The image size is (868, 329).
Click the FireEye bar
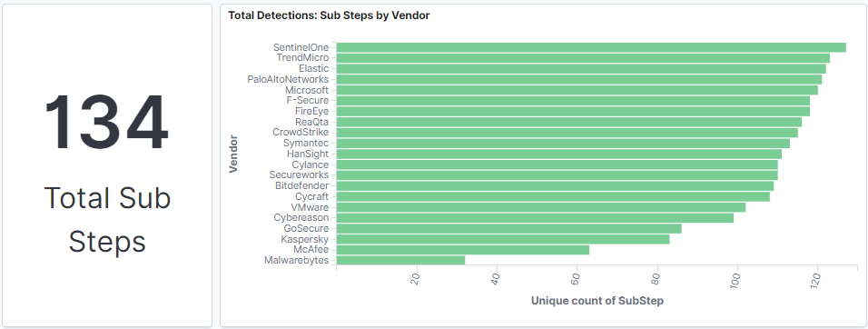coord(573,111)
